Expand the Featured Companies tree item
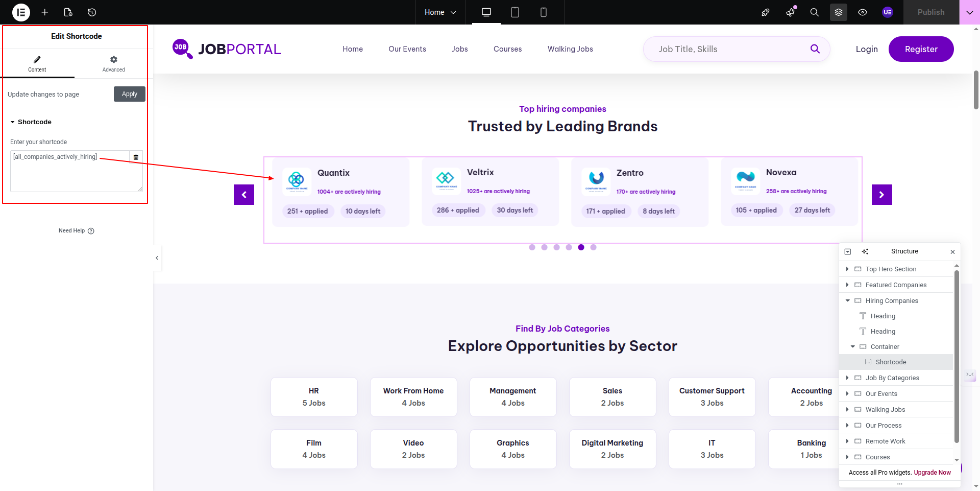The width and height of the screenshot is (980, 491). tap(847, 285)
